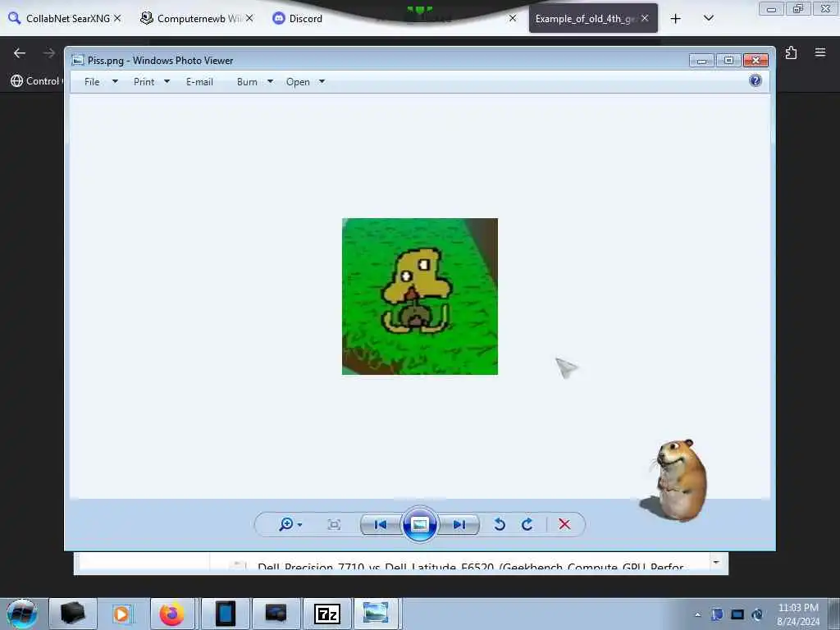Viewport: 840px width, 630px height.
Task: Open the black box app on the taskbar
Action: click(x=73, y=614)
